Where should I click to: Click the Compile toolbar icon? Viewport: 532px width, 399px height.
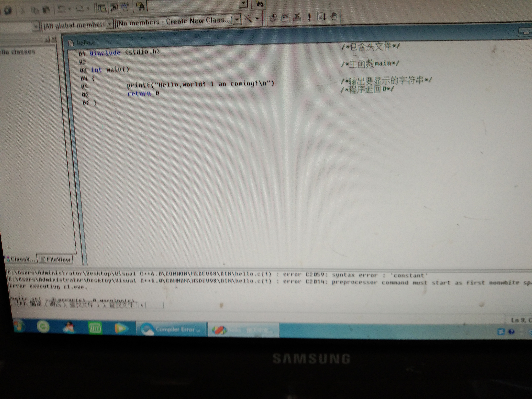(273, 18)
